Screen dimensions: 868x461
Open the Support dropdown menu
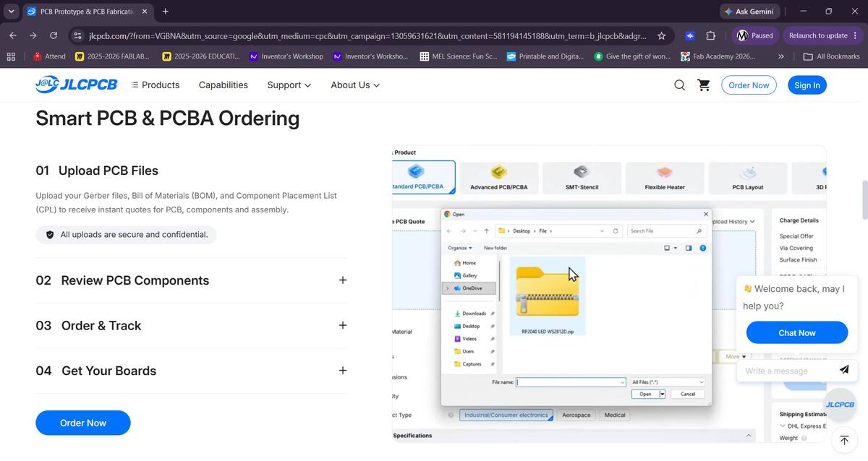pyautogui.click(x=289, y=85)
